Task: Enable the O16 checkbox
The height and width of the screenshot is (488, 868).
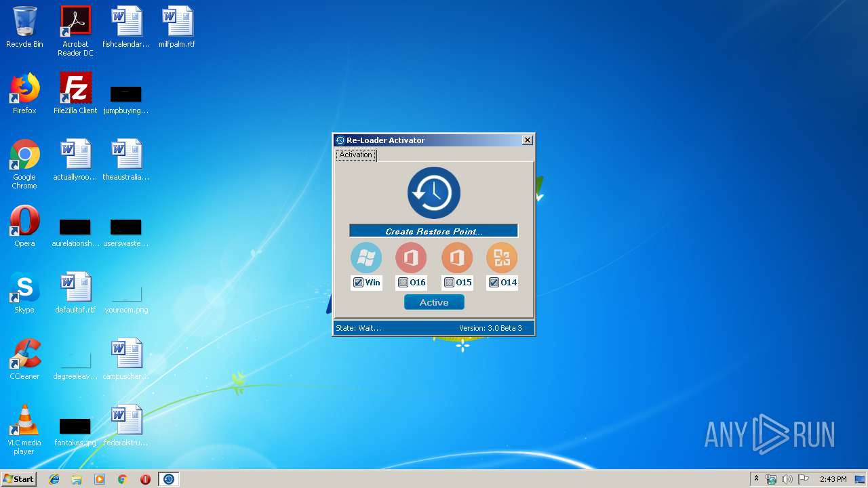Action: click(403, 283)
